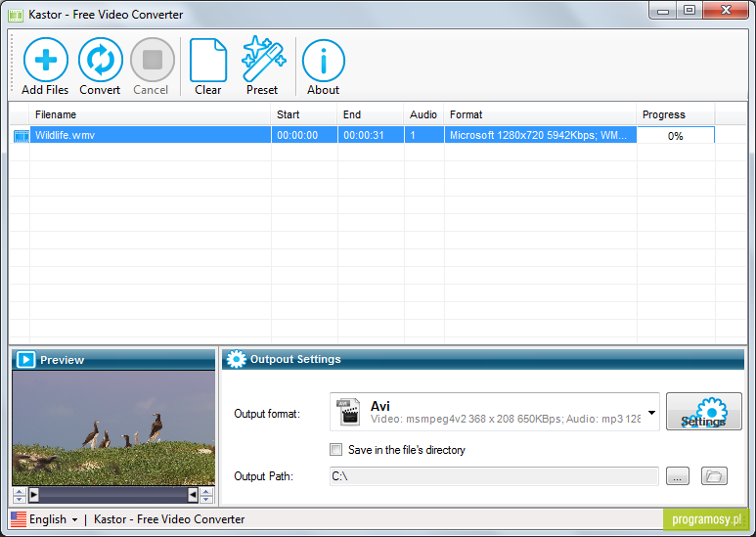Decrease end position with right down arrow
756x537 pixels.
(206, 499)
